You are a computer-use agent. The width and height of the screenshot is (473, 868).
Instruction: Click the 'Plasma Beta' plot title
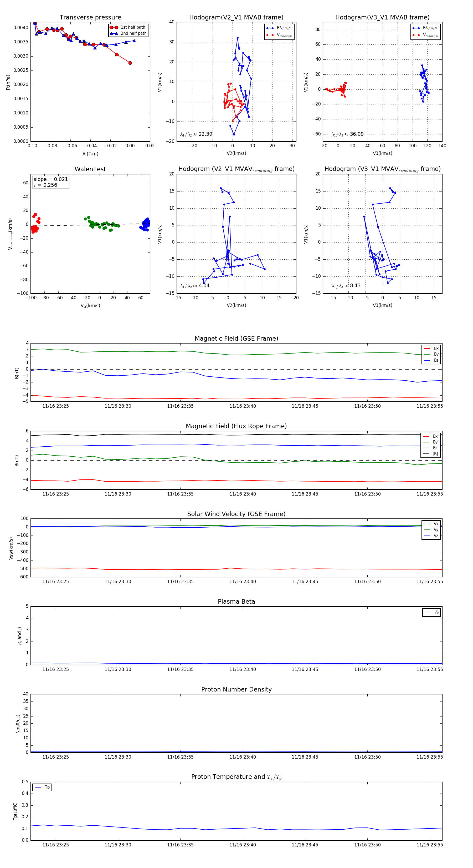(x=236, y=602)
